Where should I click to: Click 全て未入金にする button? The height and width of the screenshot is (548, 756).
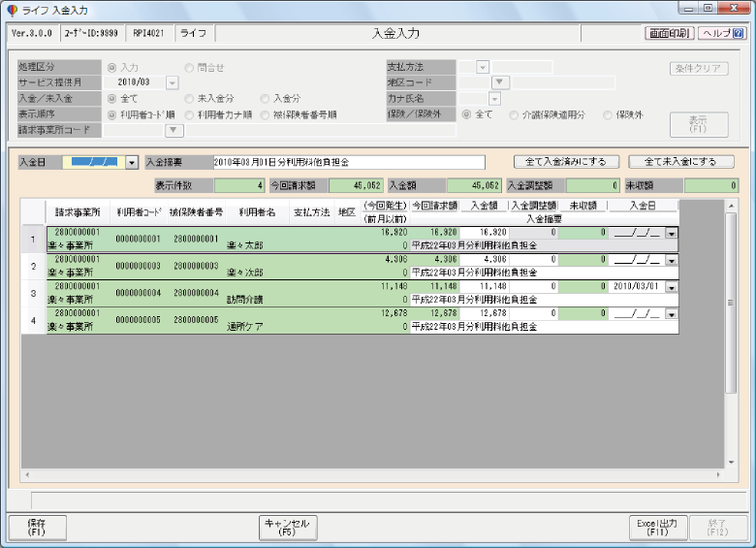[x=680, y=162]
